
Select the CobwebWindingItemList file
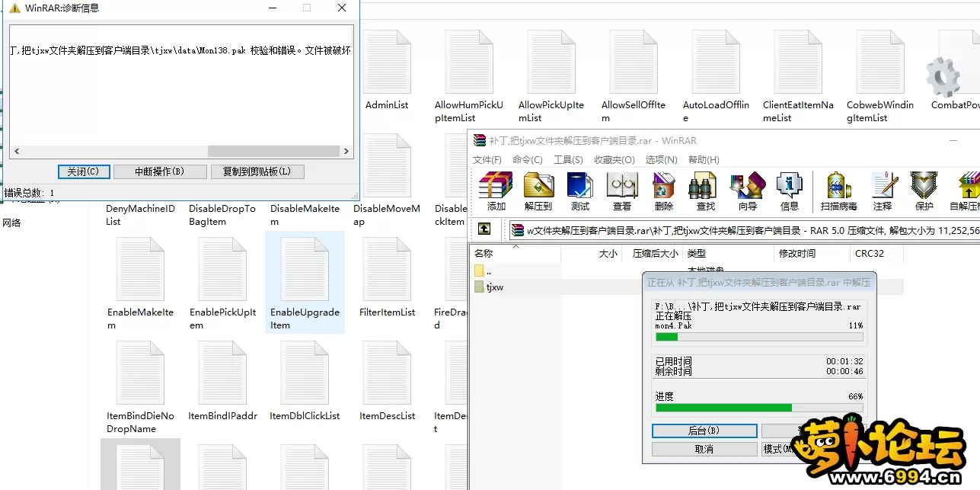[880, 76]
